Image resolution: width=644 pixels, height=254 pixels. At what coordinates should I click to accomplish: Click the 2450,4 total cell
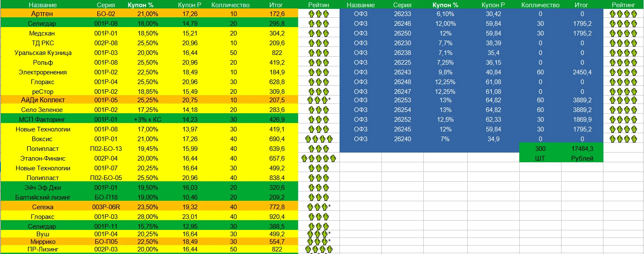[x=582, y=72]
